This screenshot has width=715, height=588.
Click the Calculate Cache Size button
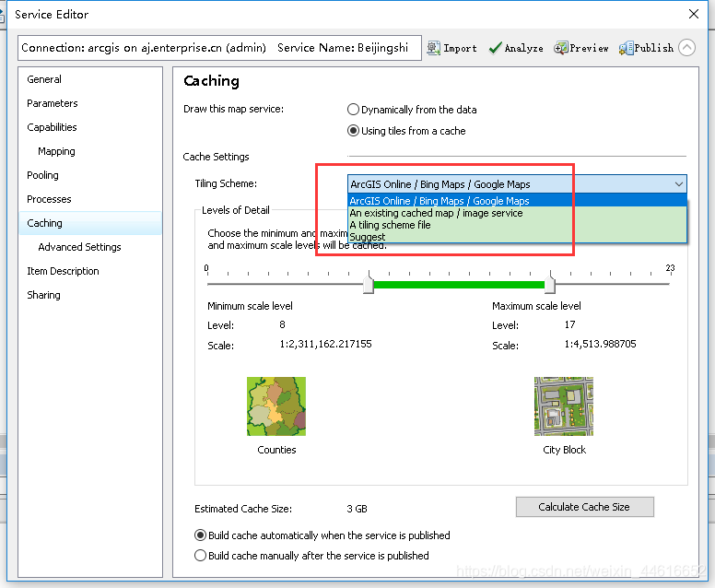click(584, 507)
